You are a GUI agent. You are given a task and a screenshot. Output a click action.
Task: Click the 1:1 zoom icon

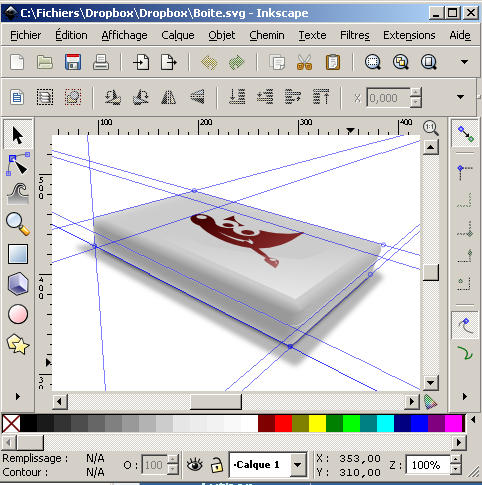[x=431, y=128]
